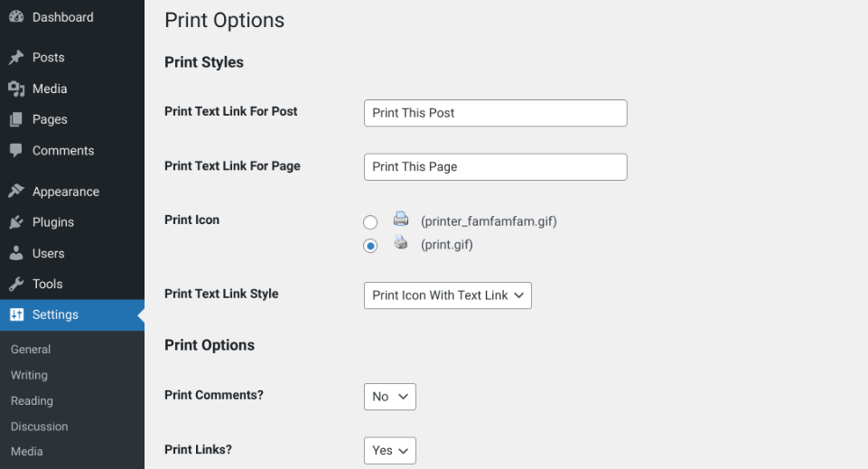This screenshot has height=469, width=868.
Task: Open the Print Comments dropdown
Action: pyautogui.click(x=389, y=397)
